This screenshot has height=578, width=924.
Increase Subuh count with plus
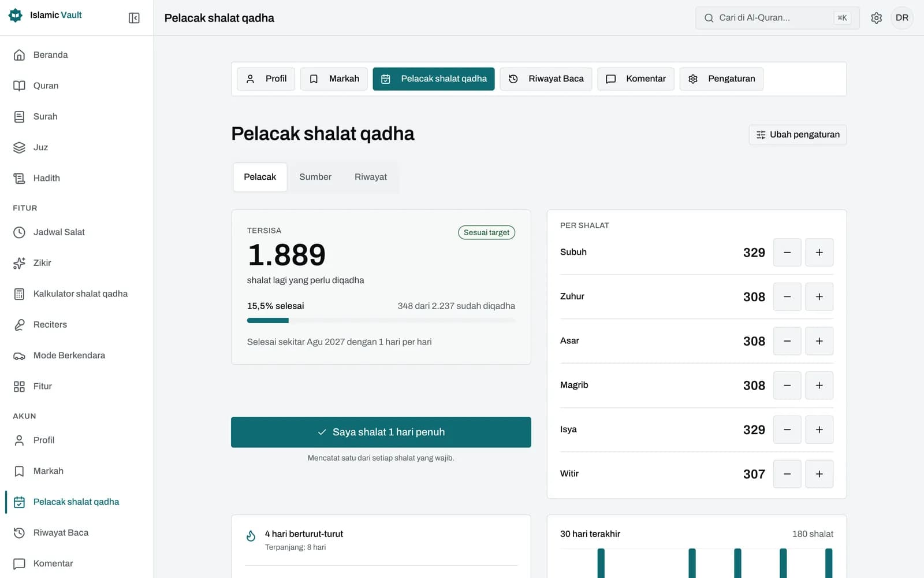pos(819,253)
